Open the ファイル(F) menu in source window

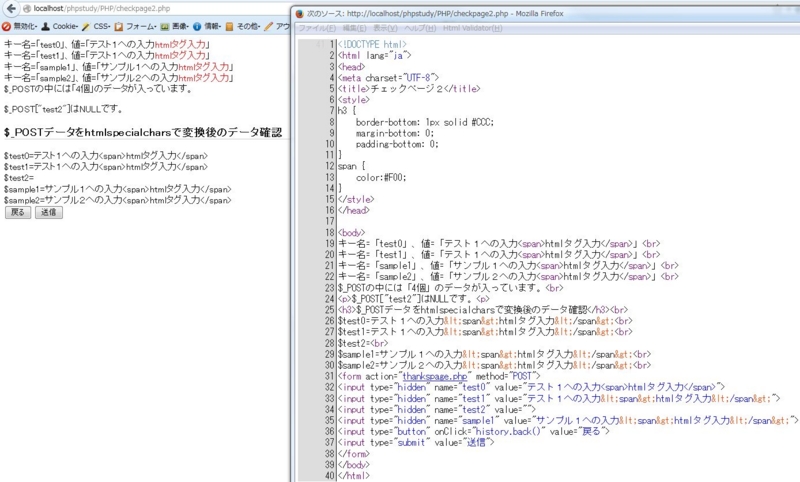coord(317,28)
